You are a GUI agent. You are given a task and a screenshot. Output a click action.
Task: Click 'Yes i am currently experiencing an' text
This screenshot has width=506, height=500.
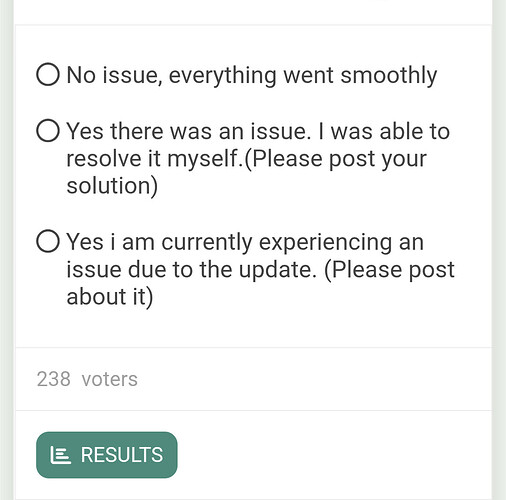245,243
